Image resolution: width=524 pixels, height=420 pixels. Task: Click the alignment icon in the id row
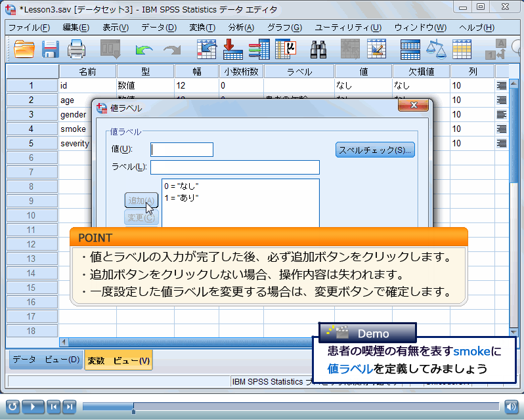pyautogui.click(x=501, y=86)
